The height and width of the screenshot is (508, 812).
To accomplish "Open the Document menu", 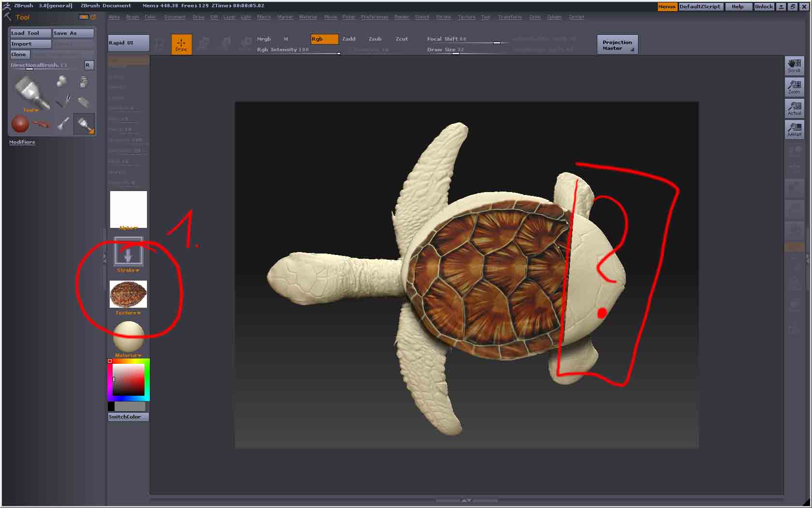I will point(174,17).
